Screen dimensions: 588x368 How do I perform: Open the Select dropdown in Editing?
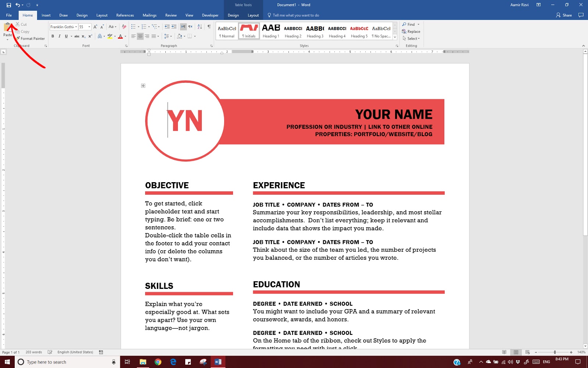tap(411, 39)
